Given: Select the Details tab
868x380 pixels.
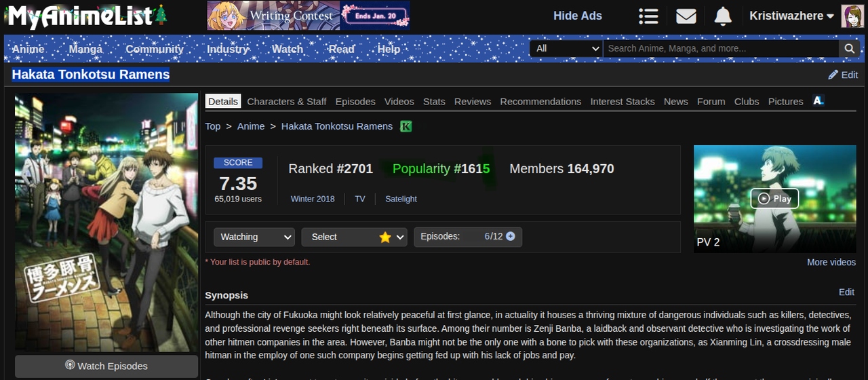Looking at the screenshot, I should pyautogui.click(x=223, y=101).
